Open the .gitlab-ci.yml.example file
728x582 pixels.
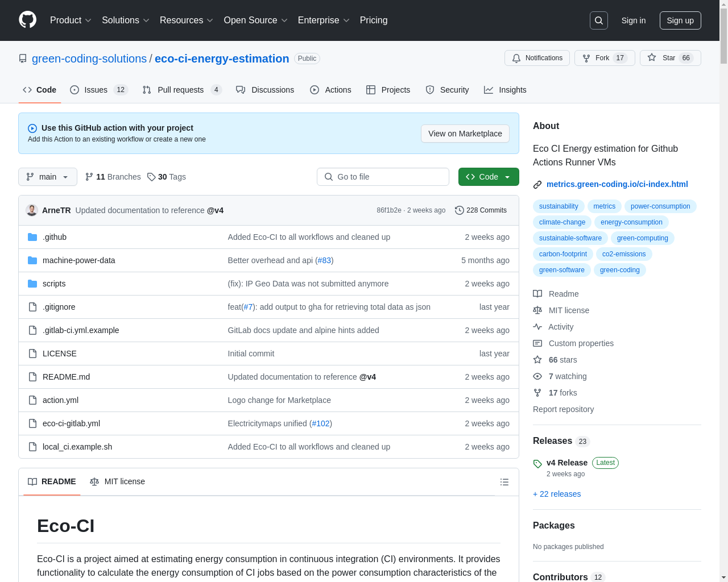(x=81, y=330)
